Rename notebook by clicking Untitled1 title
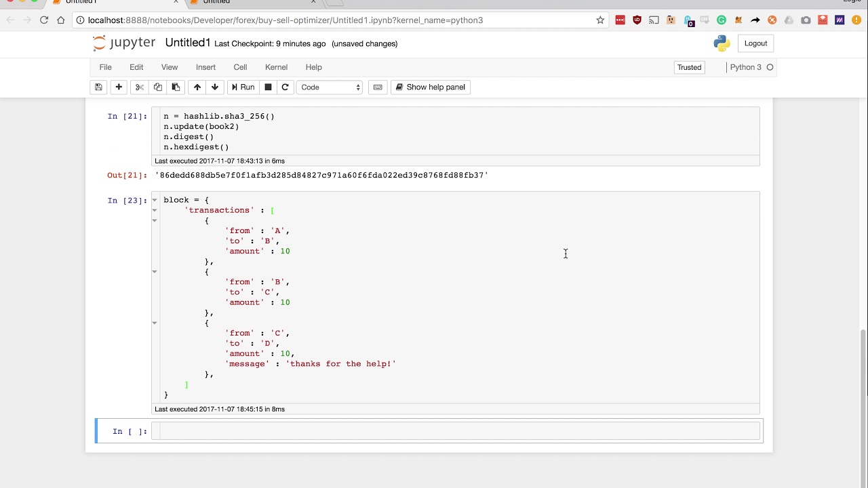This screenshot has width=868, height=488. tap(188, 43)
